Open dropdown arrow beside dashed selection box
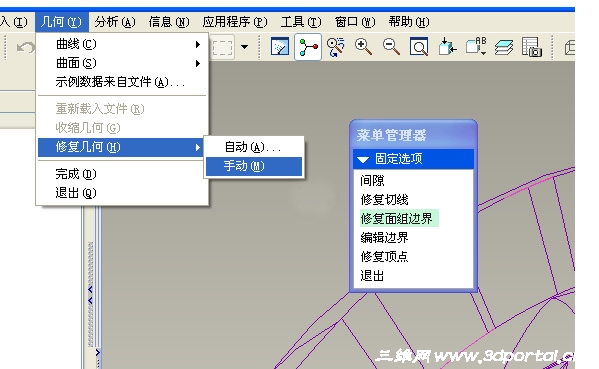Screen dimensions: 599x369 pyautogui.click(x=244, y=47)
